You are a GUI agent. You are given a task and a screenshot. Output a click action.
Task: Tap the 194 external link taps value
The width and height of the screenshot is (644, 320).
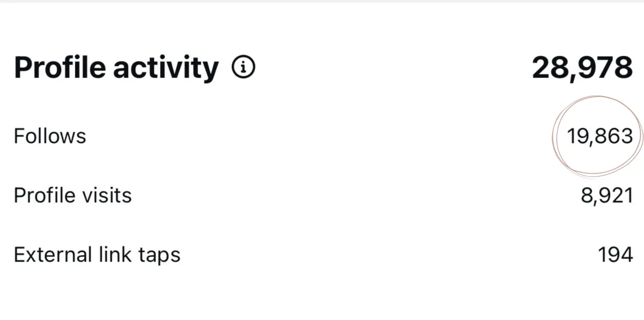point(616,254)
